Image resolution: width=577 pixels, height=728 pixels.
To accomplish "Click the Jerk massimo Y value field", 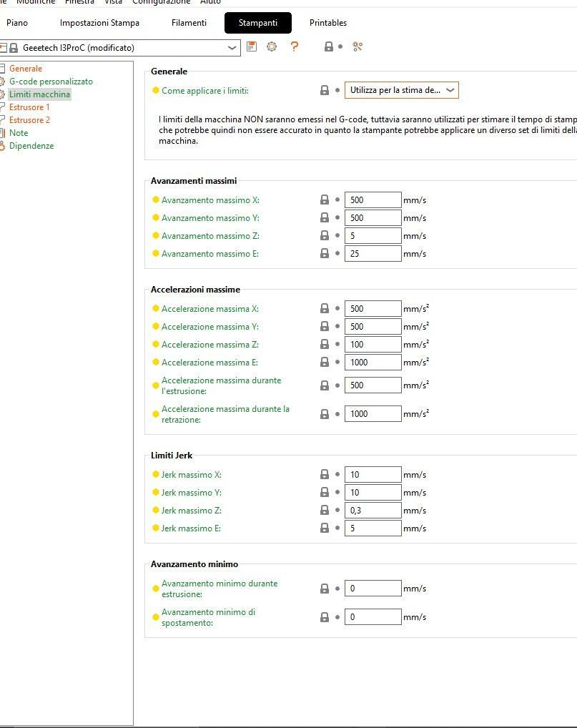I will [x=373, y=492].
